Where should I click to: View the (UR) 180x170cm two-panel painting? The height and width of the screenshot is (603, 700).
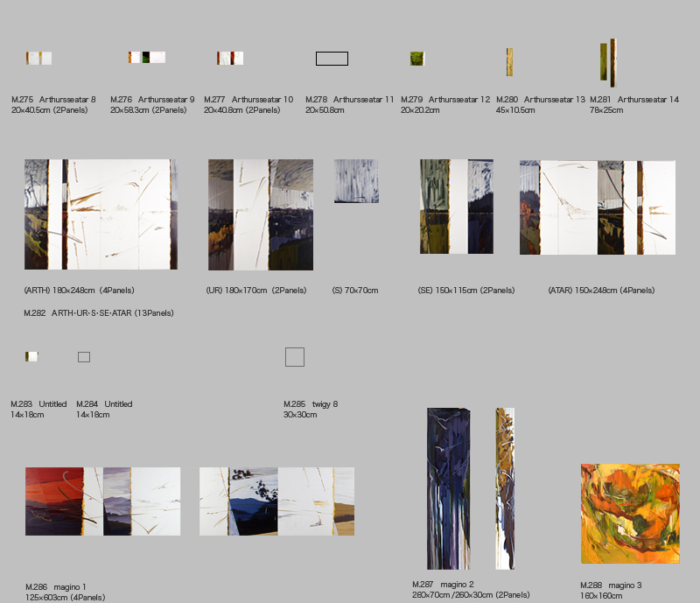[x=261, y=214]
